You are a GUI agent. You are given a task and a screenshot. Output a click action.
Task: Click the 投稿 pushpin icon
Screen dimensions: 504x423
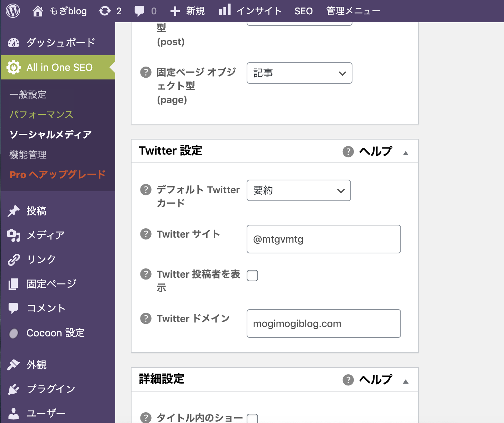[x=14, y=211]
